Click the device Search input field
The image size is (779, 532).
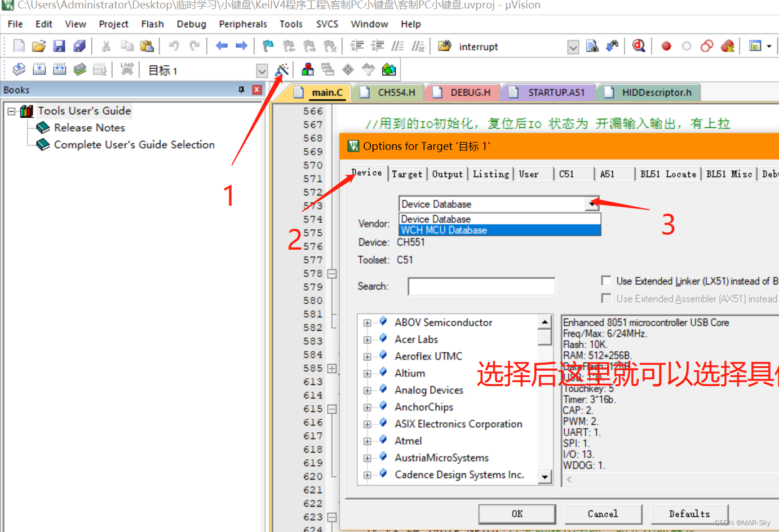coord(481,286)
